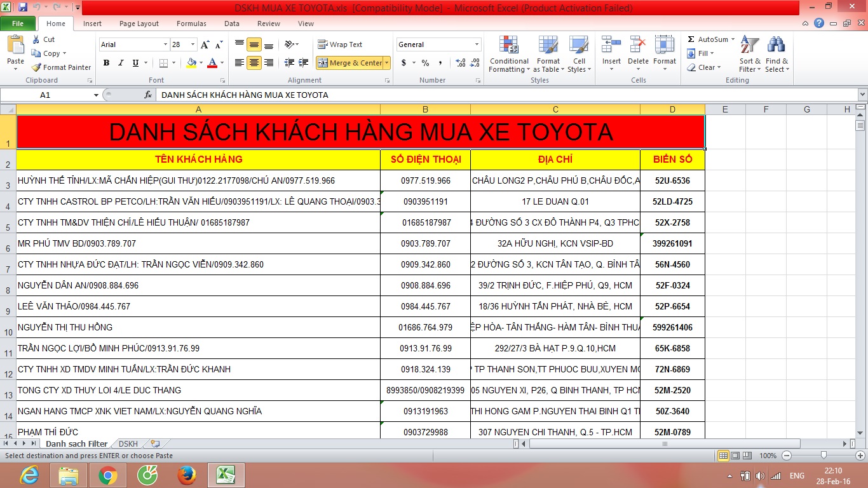Screen dimensions: 868x488
Task: Toggle Underline formatting
Action: (x=135, y=63)
